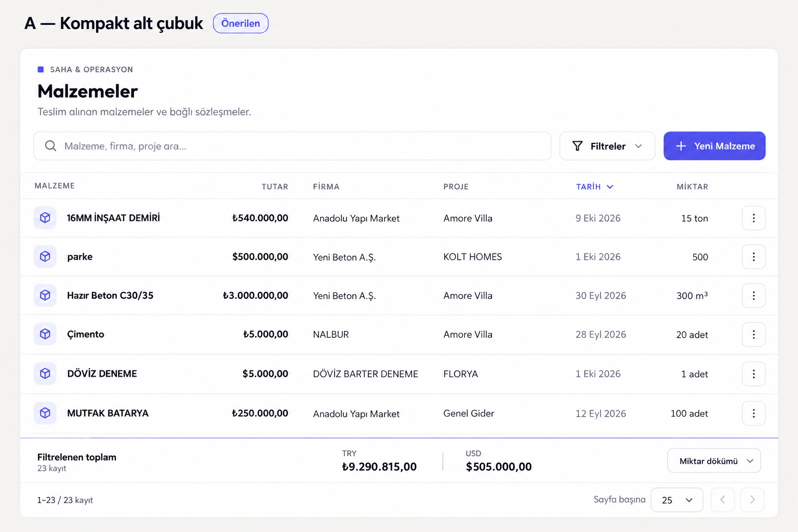Click project Genel Gider
This screenshot has height=532, width=798.
click(x=469, y=413)
